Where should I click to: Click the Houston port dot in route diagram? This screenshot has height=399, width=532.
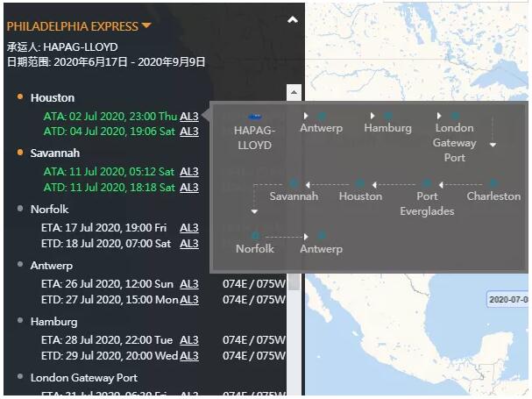coord(360,183)
